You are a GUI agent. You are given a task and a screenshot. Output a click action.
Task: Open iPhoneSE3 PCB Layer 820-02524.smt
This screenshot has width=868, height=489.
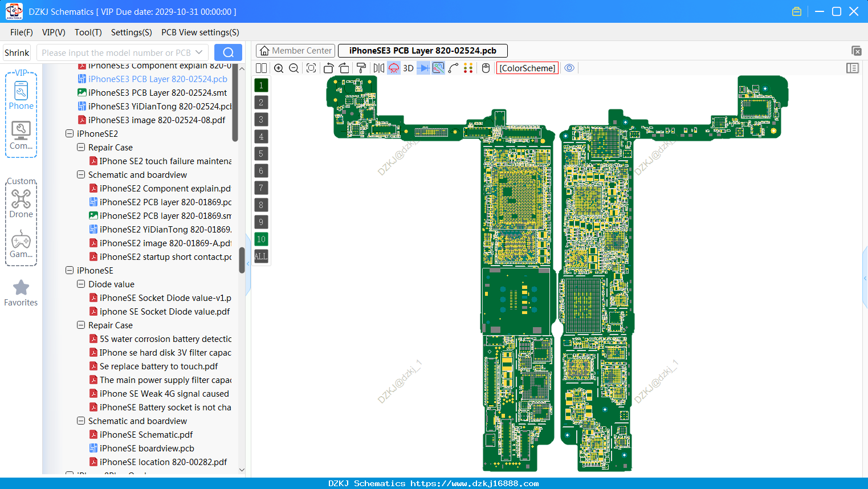click(152, 92)
